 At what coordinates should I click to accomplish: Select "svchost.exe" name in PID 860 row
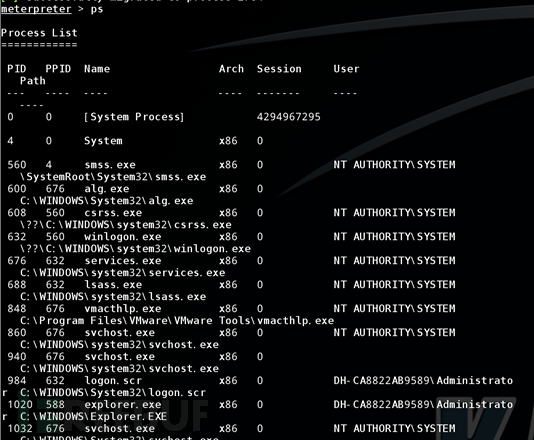(x=120, y=332)
